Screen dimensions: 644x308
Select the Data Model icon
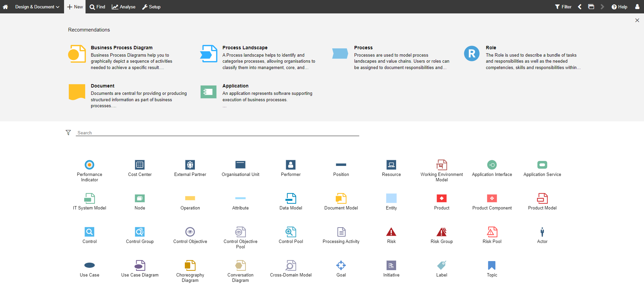click(291, 198)
